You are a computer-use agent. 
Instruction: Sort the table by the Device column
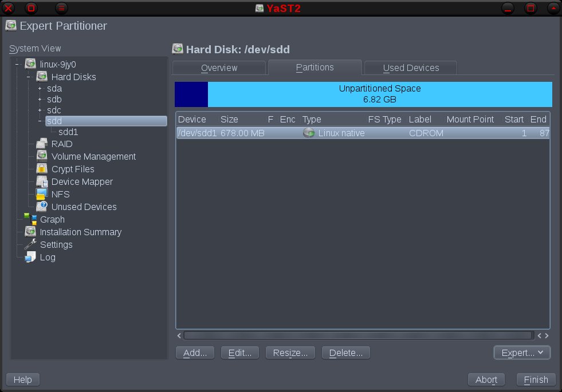(192, 119)
